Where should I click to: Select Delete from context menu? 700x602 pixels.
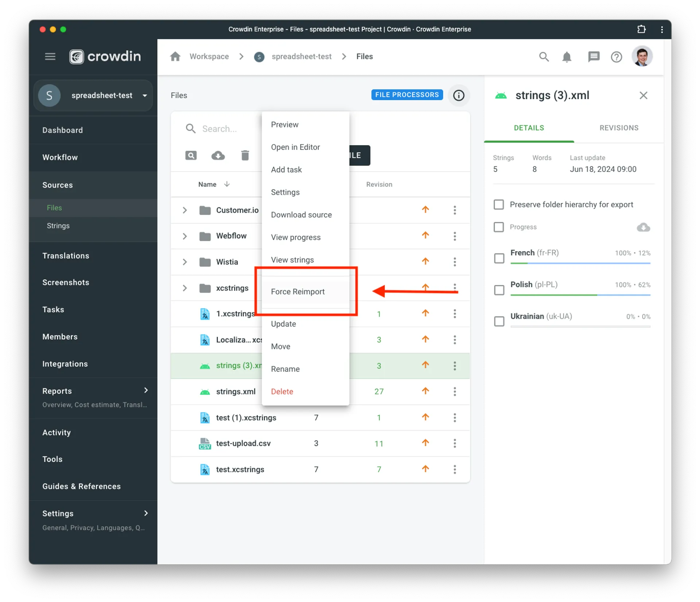tap(282, 391)
